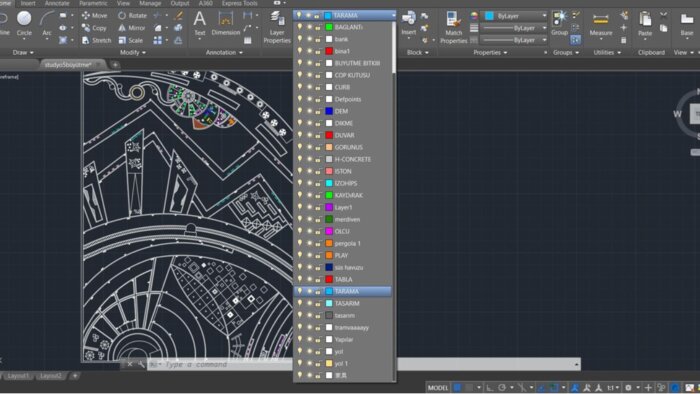
Task: Switch to the Output ribbon tab
Action: pyautogui.click(x=179, y=3)
